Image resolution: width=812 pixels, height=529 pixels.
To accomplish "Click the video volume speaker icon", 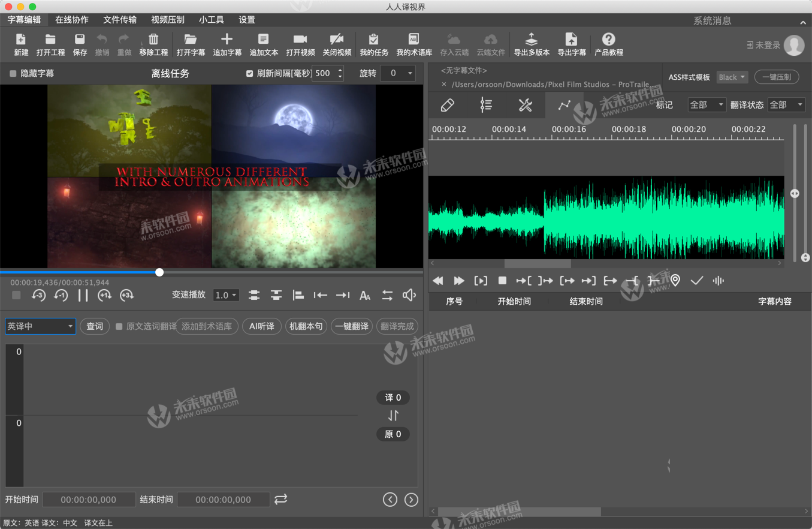I will click(x=409, y=295).
